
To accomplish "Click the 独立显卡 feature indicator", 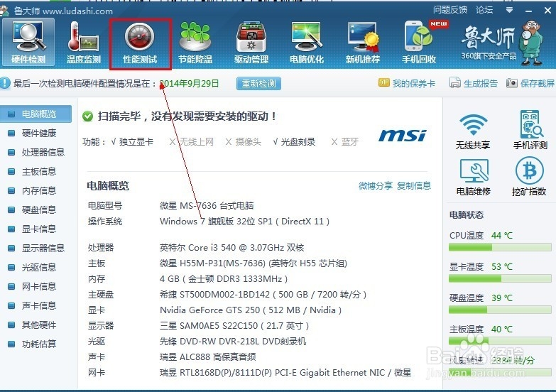I will 132,142.
